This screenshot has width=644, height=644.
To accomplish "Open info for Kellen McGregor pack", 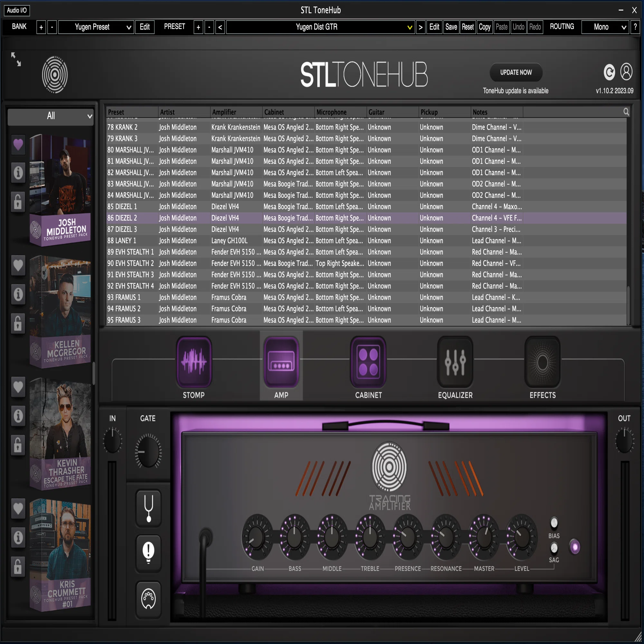I will (x=18, y=294).
